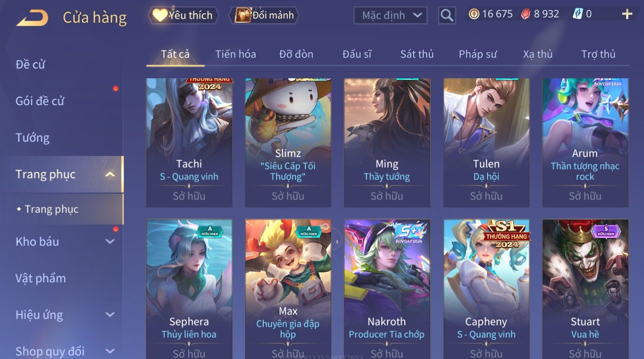This screenshot has height=359, width=644.
Task: Switch to the Sát thủ tab
Action: pyautogui.click(x=417, y=54)
